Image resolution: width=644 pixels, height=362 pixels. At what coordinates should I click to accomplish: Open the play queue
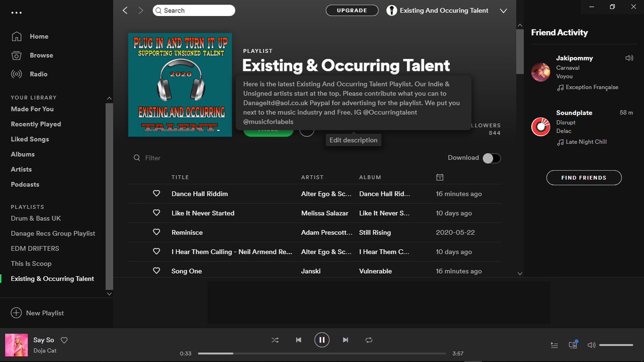click(554, 345)
